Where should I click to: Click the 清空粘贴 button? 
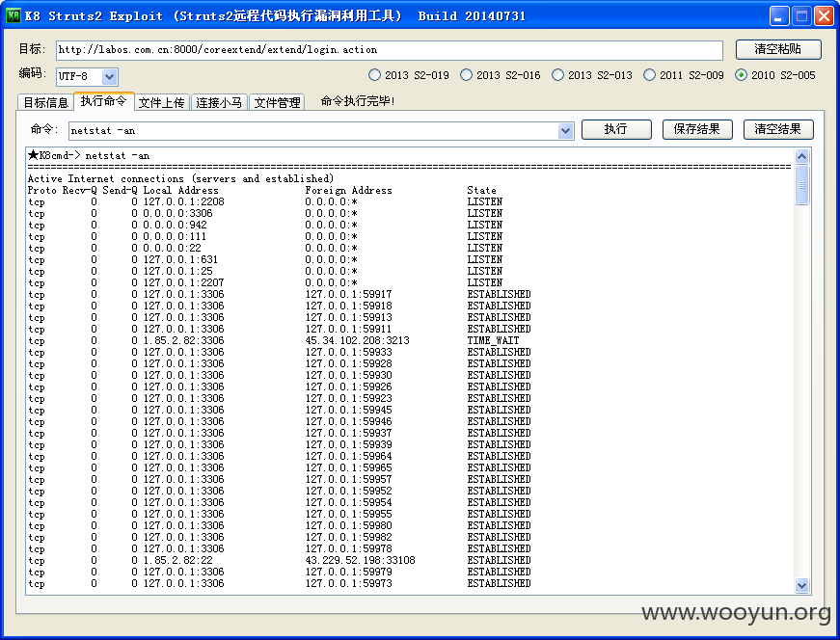pos(778,49)
